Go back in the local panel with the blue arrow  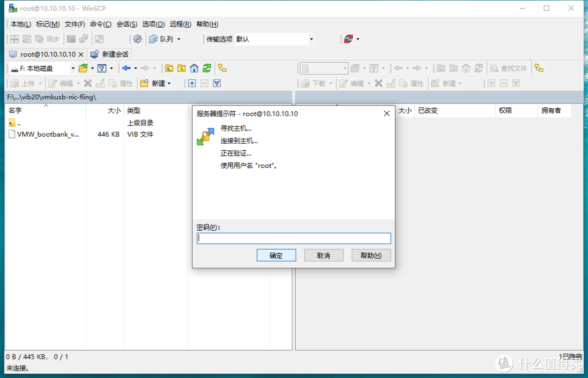click(x=126, y=68)
